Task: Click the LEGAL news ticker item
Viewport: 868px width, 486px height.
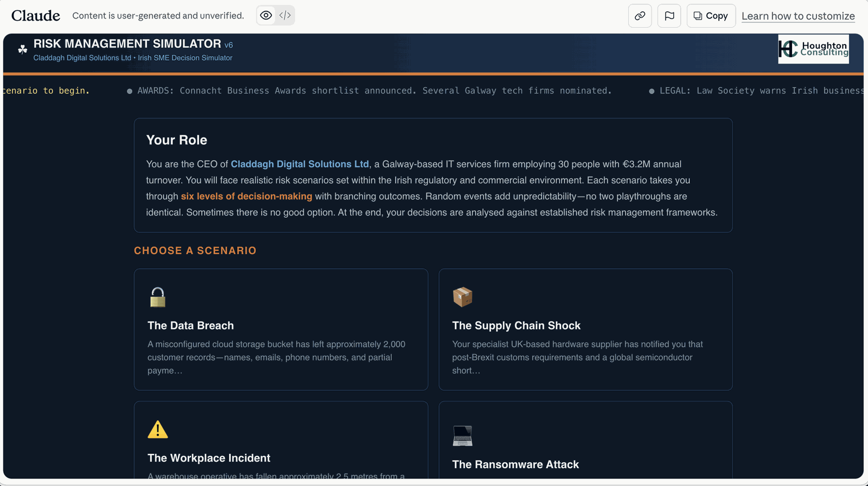Action: tap(756, 91)
